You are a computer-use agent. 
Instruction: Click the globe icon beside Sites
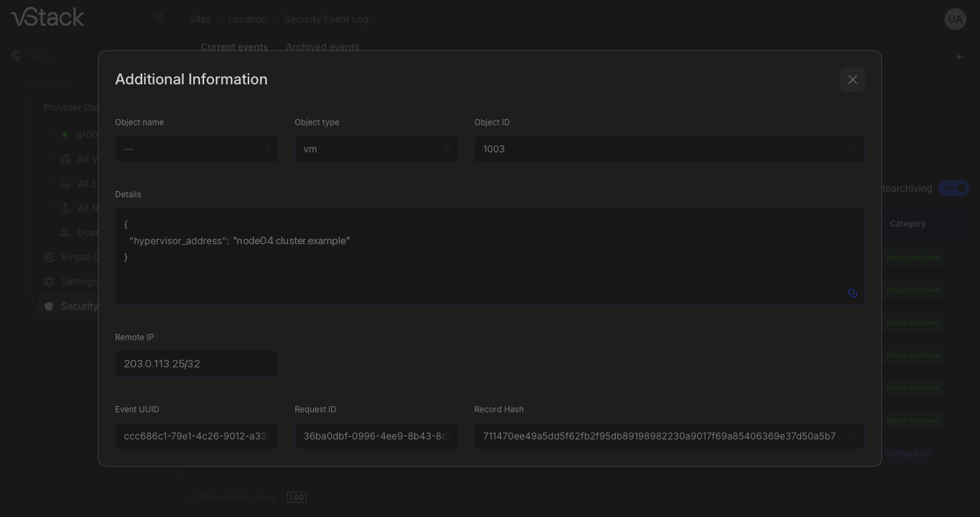pos(16,56)
